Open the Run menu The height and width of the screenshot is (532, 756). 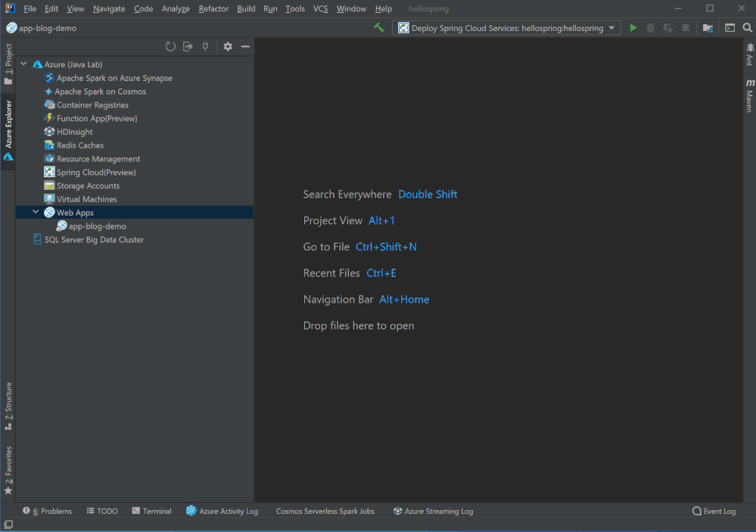270,8
